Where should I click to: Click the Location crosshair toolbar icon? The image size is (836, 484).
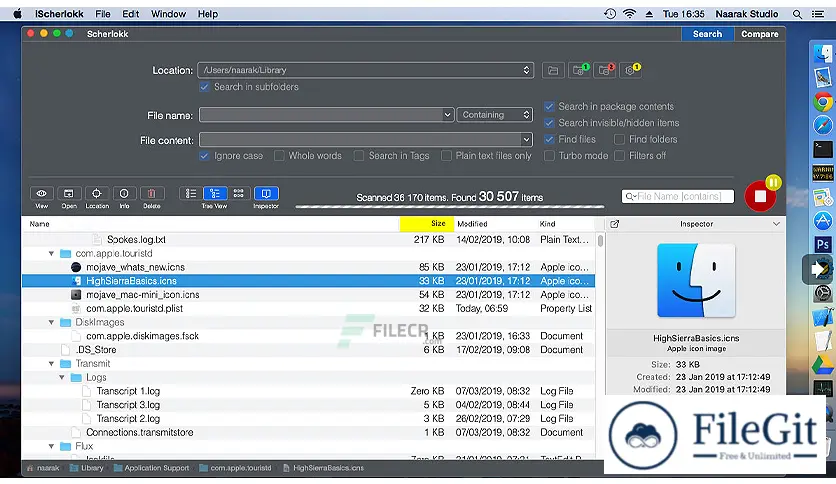(97, 193)
